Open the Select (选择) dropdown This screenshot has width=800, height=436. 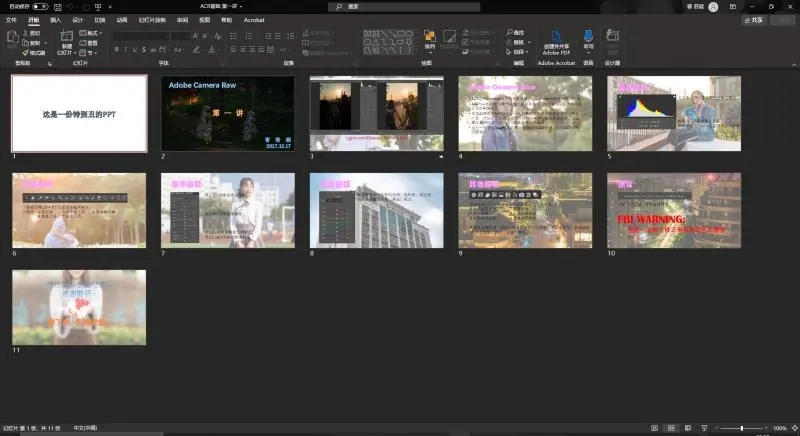pyautogui.click(x=518, y=52)
